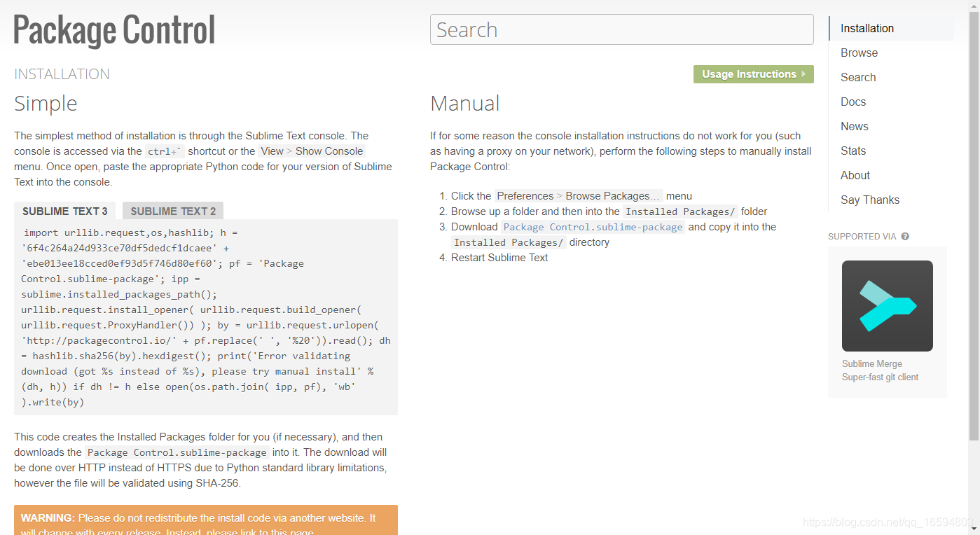Click Say Thanks in the sidebar
This screenshot has height=535, width=980.
click(x=869, y=200)
